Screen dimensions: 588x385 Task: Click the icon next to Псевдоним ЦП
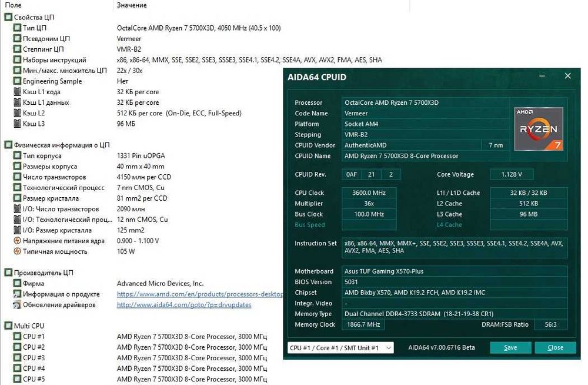pos(17,38)
